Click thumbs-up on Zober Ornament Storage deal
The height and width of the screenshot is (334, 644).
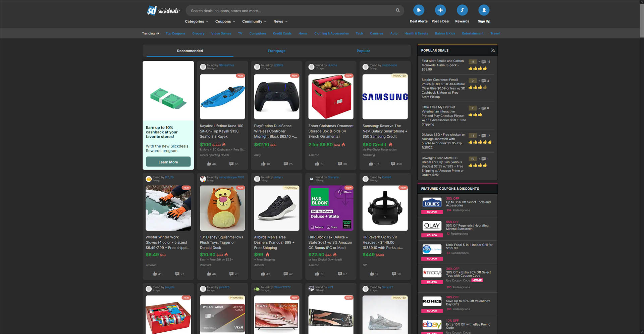pos(317,164)
